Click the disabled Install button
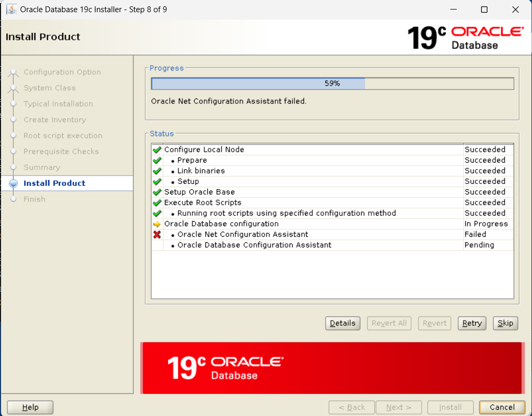The height and width of the screenshot is (416, 532). [450, 407]
